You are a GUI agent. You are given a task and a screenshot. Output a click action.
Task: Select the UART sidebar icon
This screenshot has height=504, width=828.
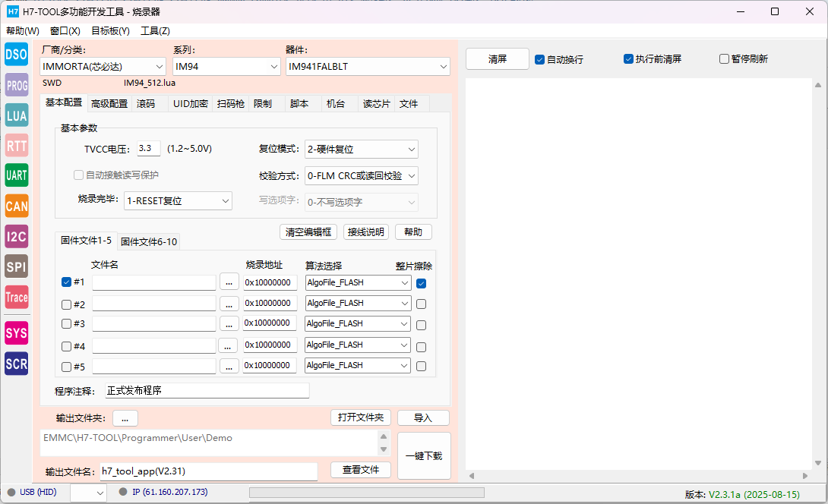tap(17, 175)
